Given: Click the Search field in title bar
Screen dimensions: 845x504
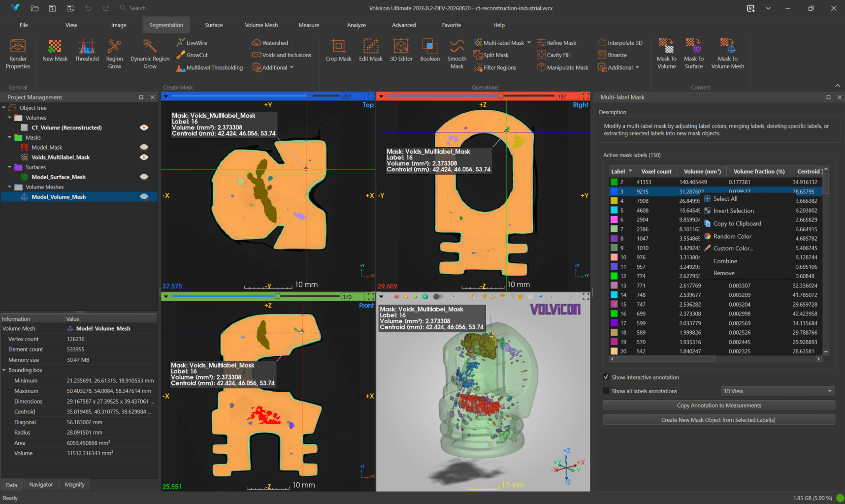Looking at the screenshot, I should [x=137, y=8].
